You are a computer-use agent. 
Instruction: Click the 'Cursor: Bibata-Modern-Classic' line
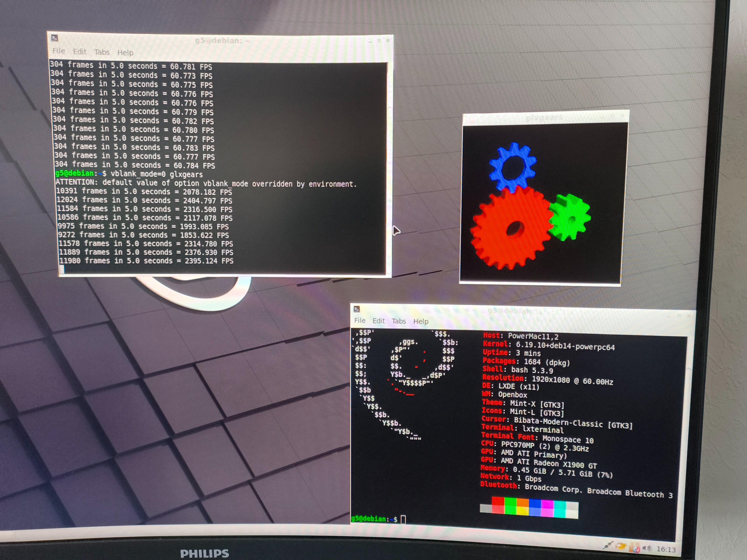(557, 422)
